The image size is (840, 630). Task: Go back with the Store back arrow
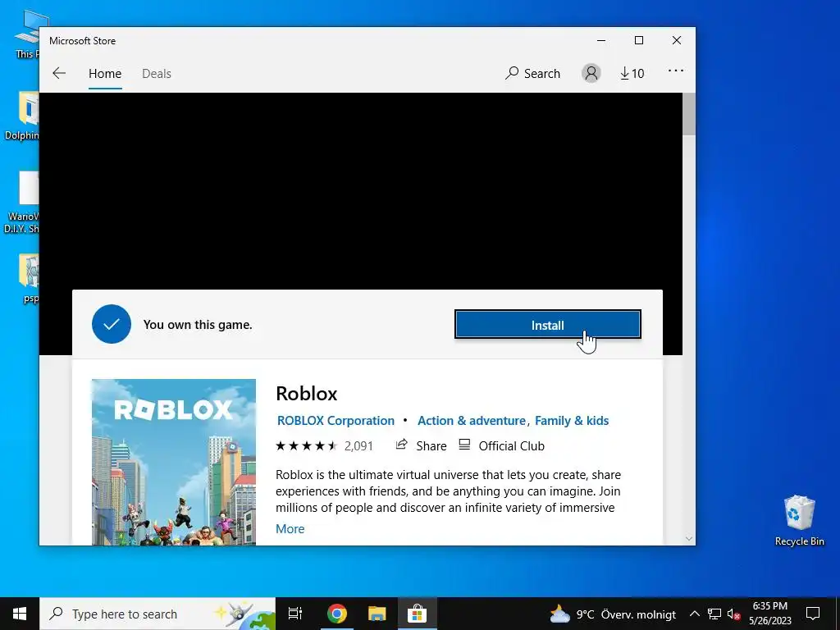[x=59, y=73]
